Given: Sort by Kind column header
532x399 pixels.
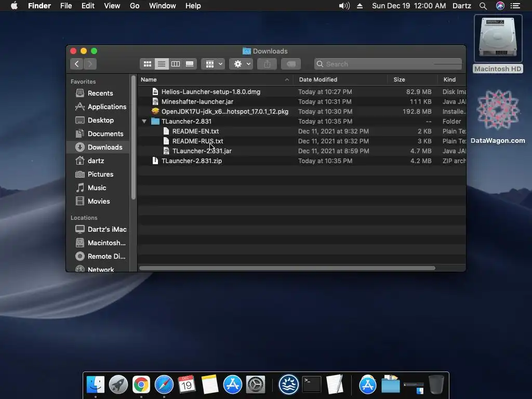Looking at the screenshot, I should [451, 79].
